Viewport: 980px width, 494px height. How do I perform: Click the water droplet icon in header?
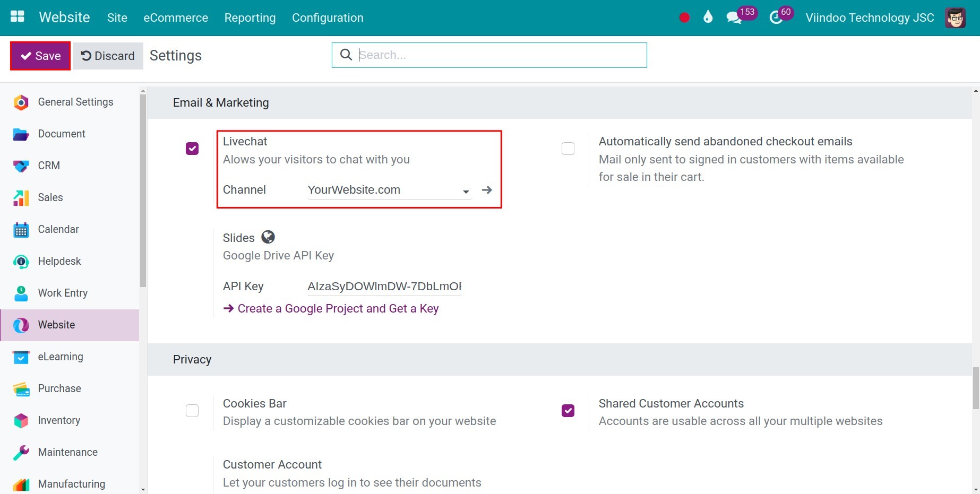click(x=708, y=18)
